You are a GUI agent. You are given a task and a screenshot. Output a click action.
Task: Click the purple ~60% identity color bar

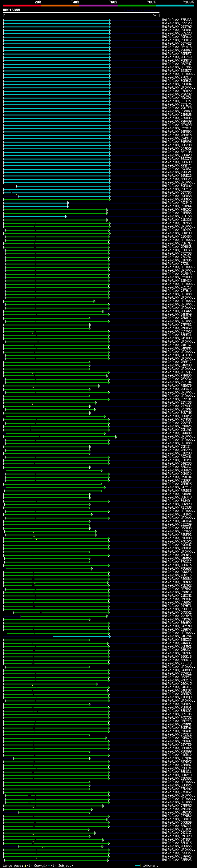(x=99, y=6)
